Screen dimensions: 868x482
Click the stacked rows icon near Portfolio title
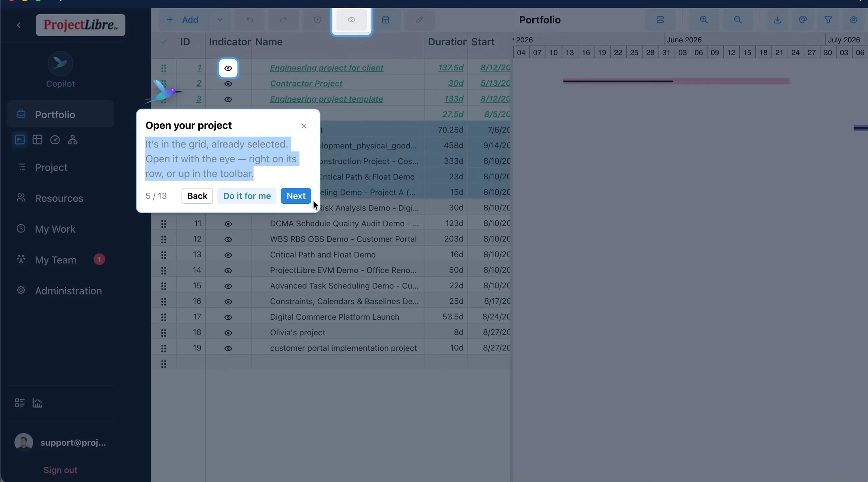[660, 20]
